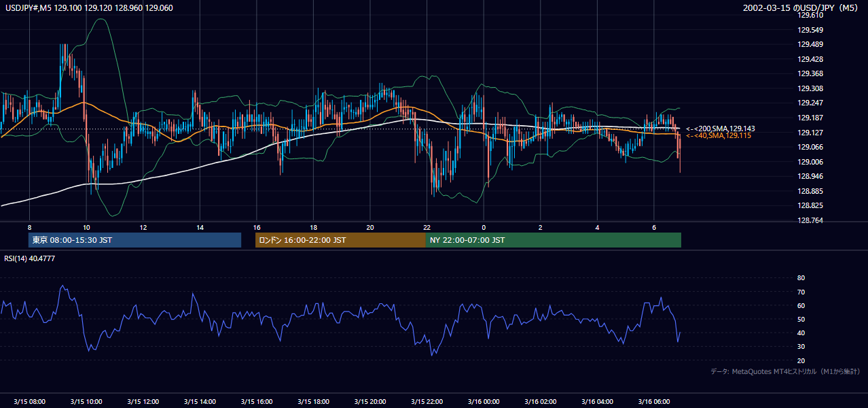The image size is (868, 408).
Task: Click the 3/15 16:00 time label
Action: pyautogui.click(x=257, y=402)
